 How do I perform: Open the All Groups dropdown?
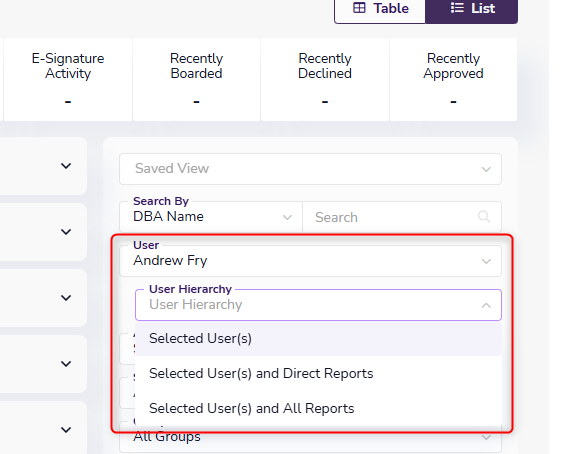coord(310,438)
